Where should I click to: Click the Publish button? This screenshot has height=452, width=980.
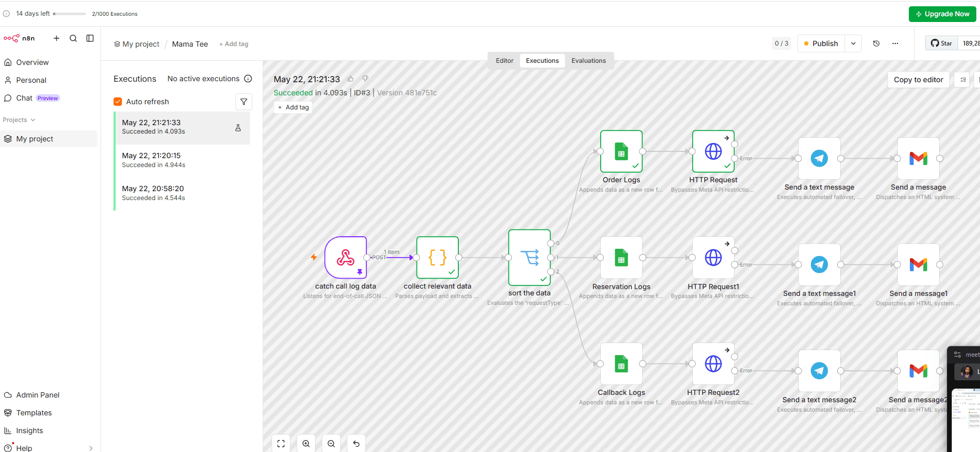tap(822, 43)
